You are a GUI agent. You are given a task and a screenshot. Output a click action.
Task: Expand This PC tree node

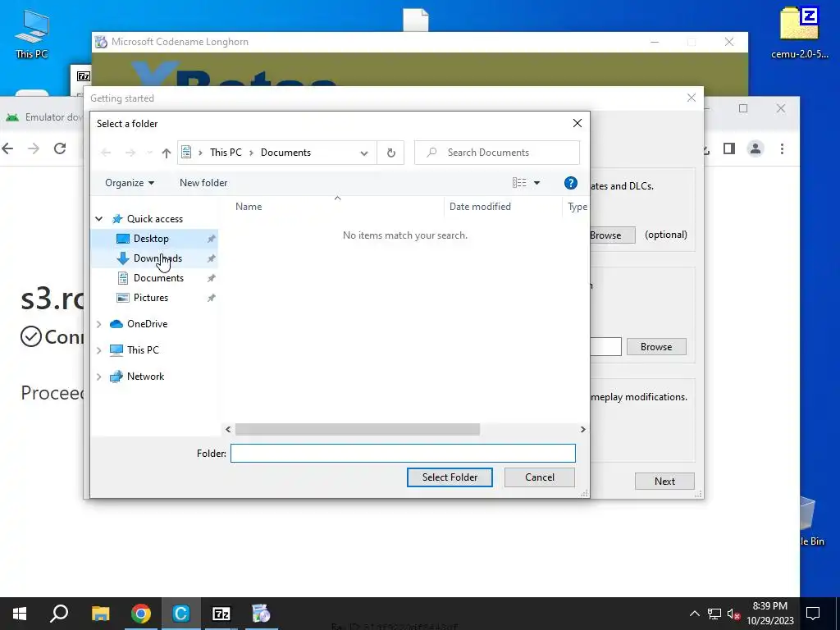[x=99, y=350]
